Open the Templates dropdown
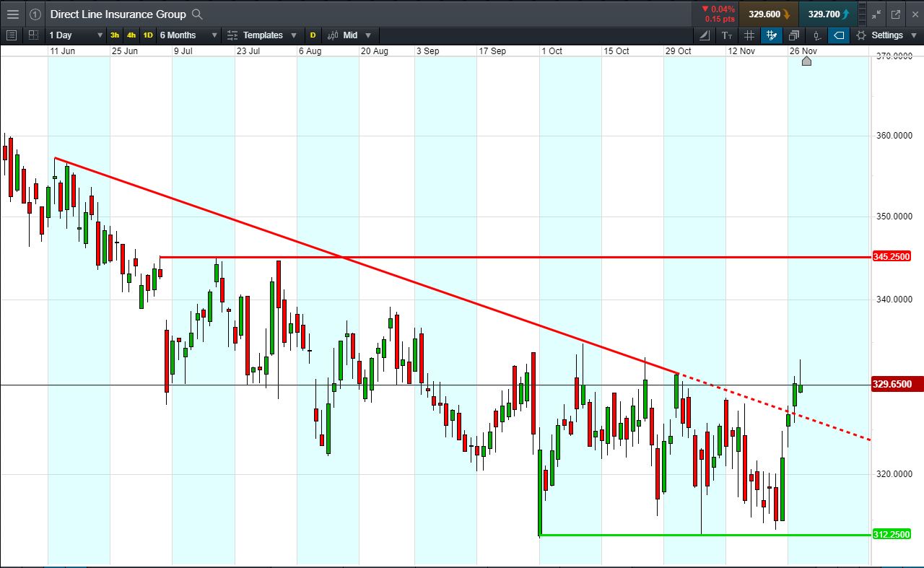 click(262, 35)
